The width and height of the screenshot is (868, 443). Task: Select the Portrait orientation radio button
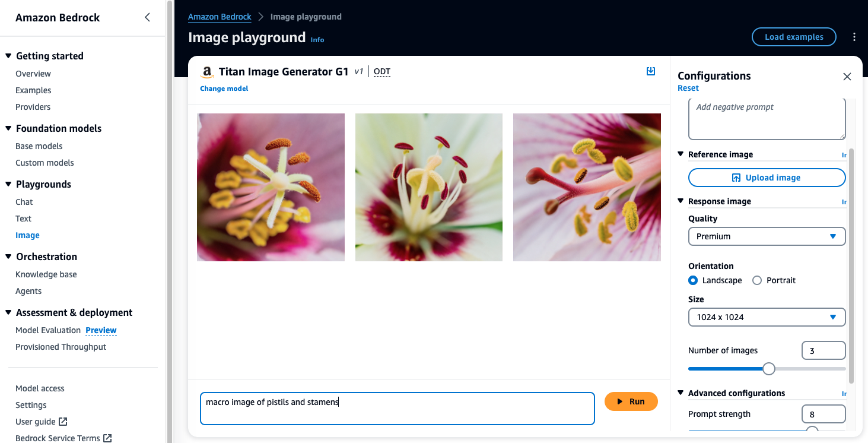[x=757, y=280]
